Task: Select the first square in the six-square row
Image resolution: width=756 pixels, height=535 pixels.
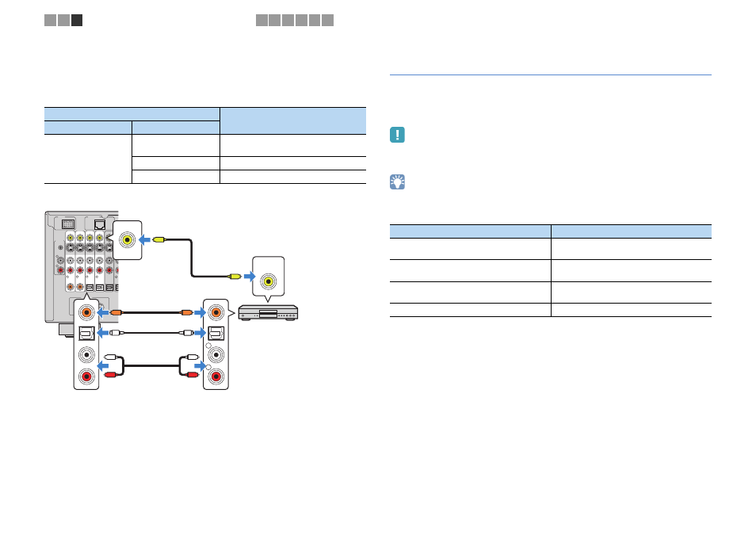Action: click(262, 20)
